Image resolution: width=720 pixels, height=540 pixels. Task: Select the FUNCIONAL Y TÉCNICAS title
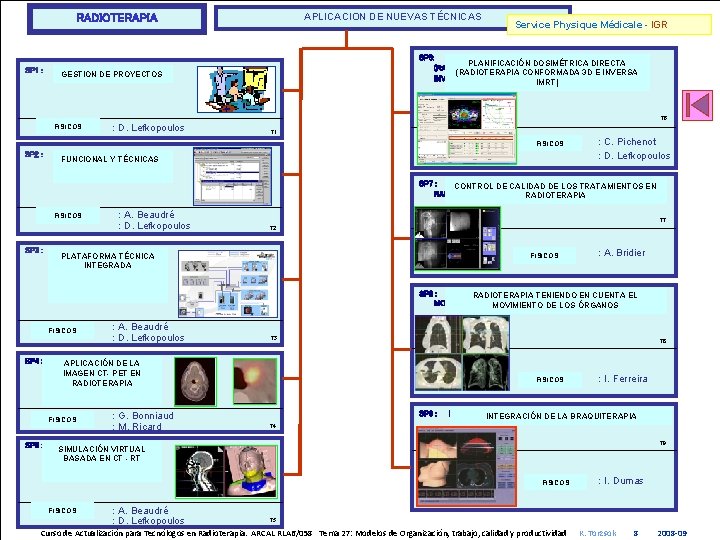coord(110,159)
